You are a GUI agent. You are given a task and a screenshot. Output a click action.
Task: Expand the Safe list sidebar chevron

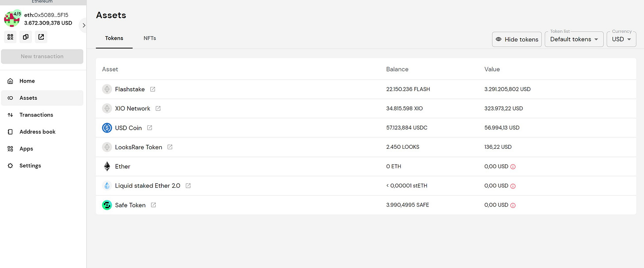point(84,25)
